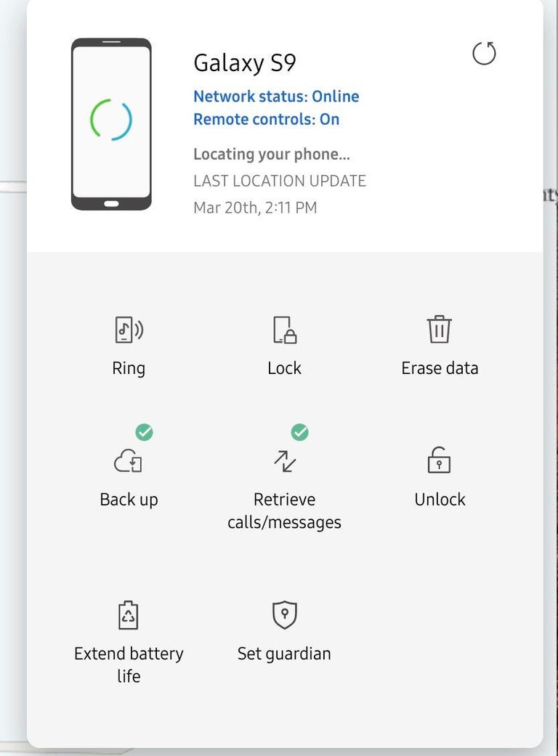Open Erase data with the trash icon
Viewport: 558px width, 756px height.
coord(440,329)
